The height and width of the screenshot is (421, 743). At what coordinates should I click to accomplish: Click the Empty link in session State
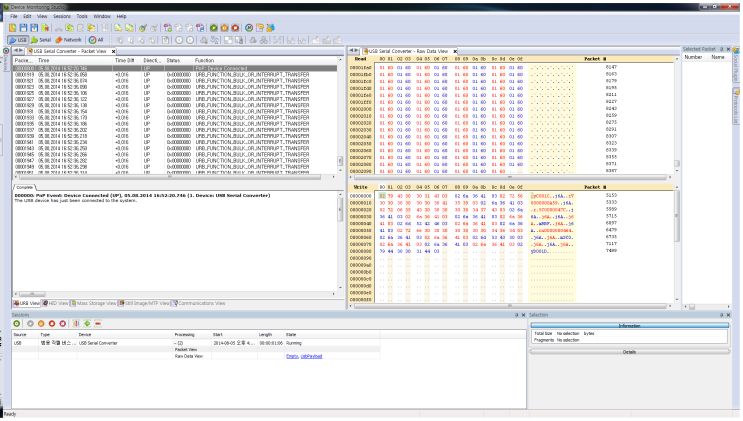(292, 355)
